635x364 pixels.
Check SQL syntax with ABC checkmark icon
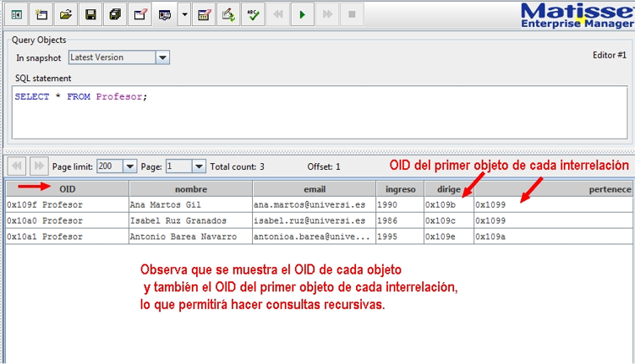pyautogui.click(x=253, y=15)
